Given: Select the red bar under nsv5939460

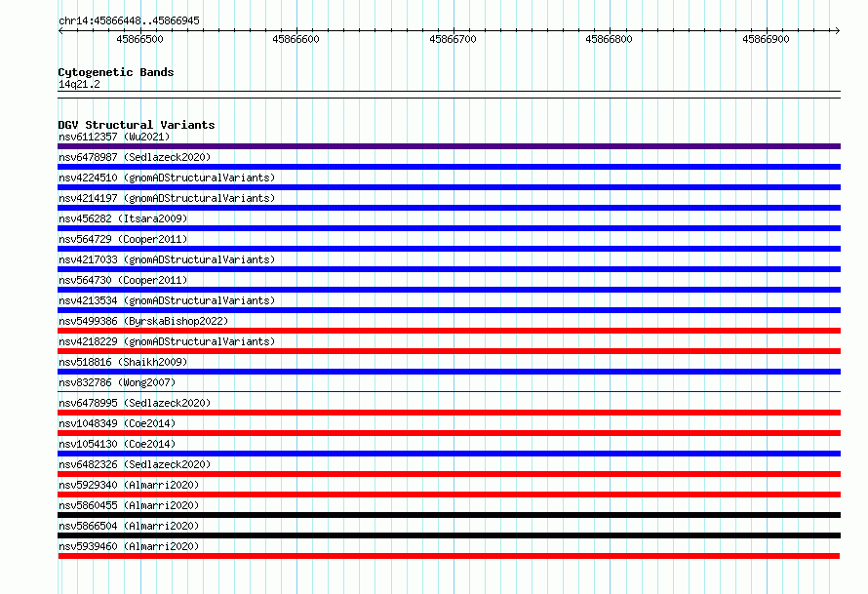Looking at the screenshot, I should tap(449, 556).
